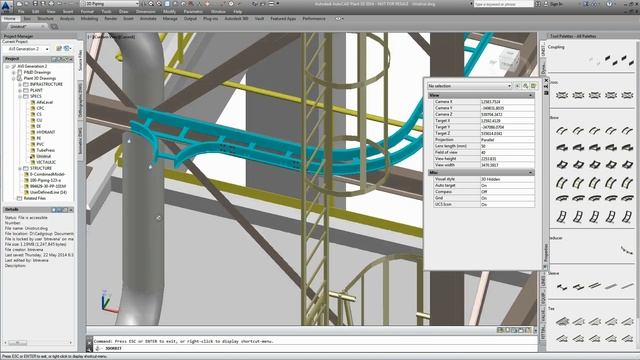640x360 pixels.
Task: Collapse the Misc section in Properties
Action: 531,173
